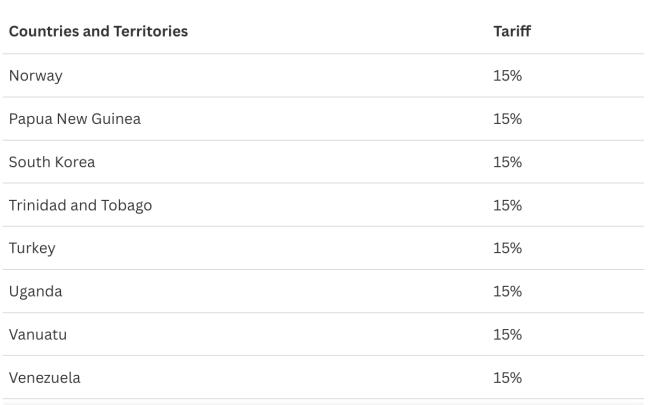Screen dimensions: 650x405
Task: Click the Tariff column header
Action: (512, 31)
